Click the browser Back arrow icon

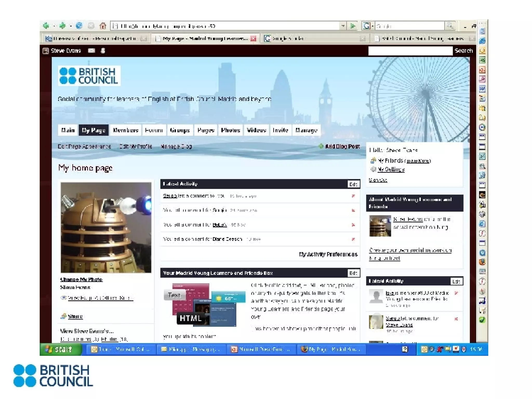(x=46, y=26)
